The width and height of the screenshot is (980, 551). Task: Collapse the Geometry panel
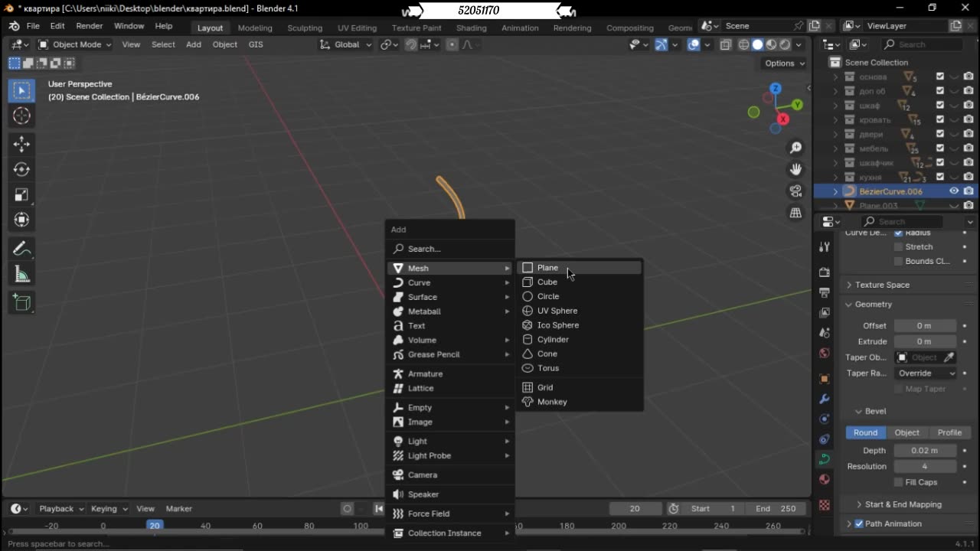pyautogui.click(x=874, y=305)
